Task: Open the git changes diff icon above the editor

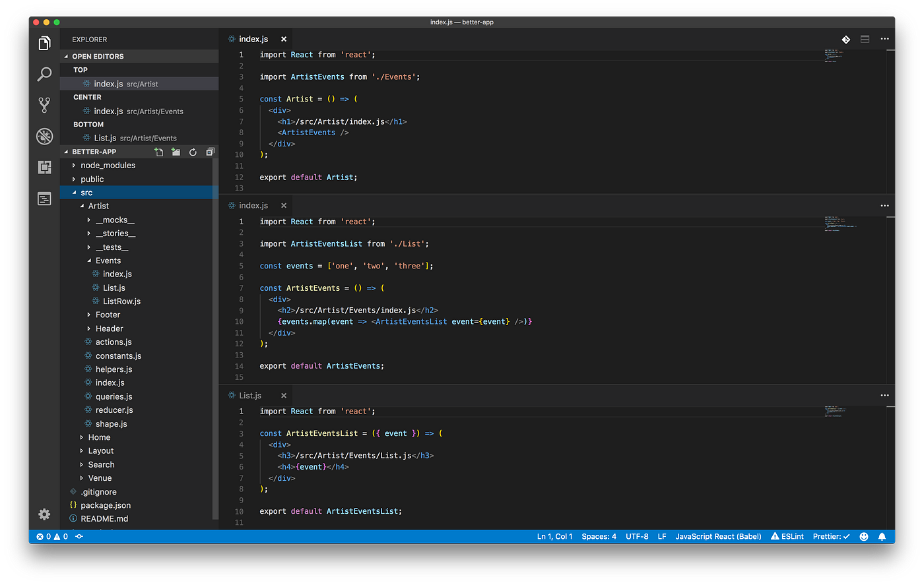Action: coord(845,39)
